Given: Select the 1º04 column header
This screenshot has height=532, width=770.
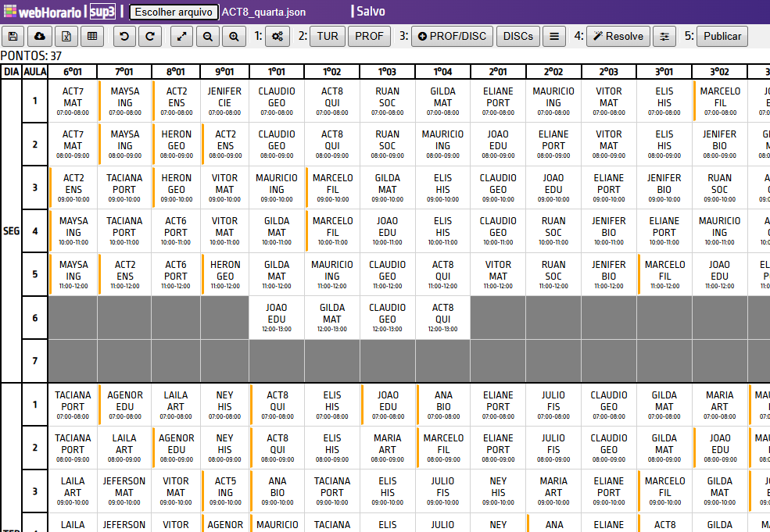Looking at the screenshot, I should (443, 72).
